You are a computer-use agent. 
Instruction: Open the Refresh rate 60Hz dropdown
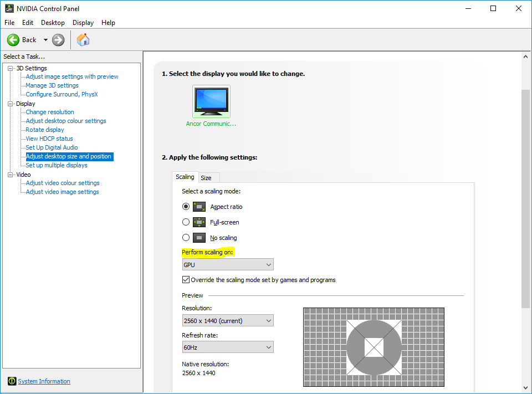[x=228, y=347]
